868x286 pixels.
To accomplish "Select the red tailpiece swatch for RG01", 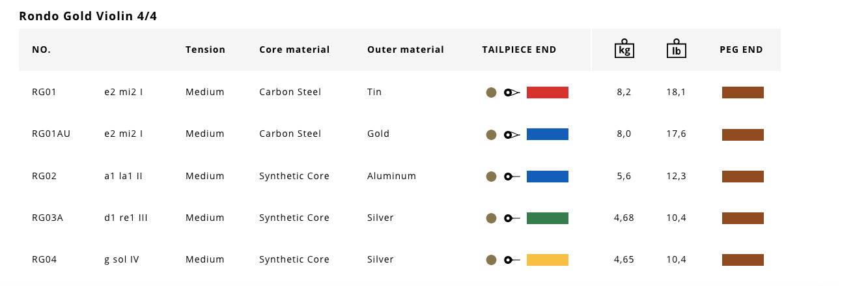I will (x=548, y=93).
